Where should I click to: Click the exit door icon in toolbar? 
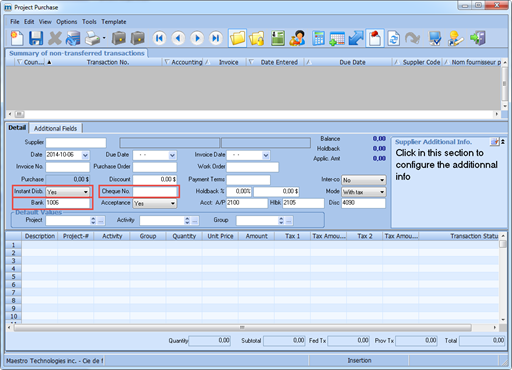coord(478,38)
